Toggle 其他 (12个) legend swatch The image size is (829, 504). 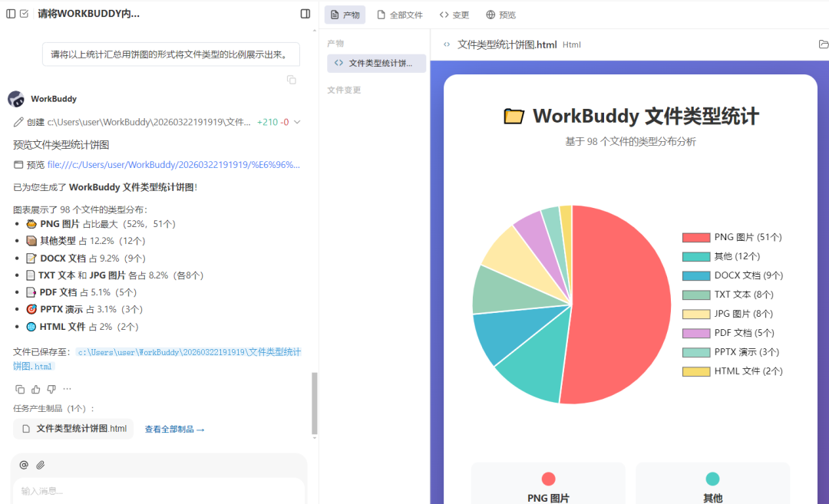pos(695,256)
